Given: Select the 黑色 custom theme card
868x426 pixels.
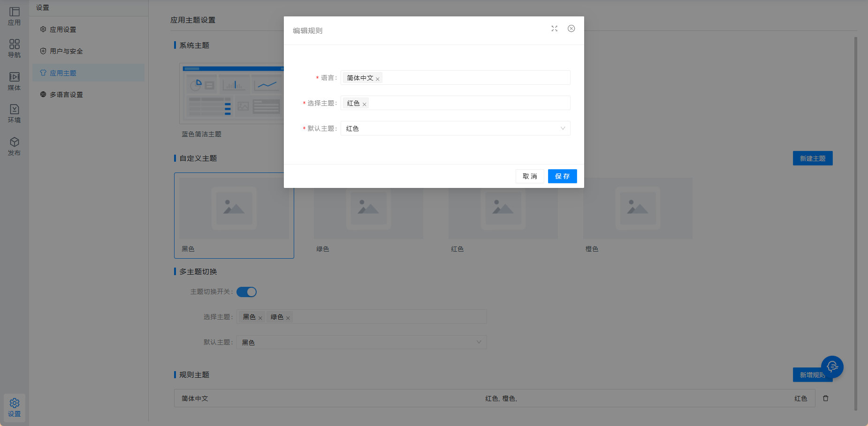Looking at the screenshot, I should coord(234,216).
